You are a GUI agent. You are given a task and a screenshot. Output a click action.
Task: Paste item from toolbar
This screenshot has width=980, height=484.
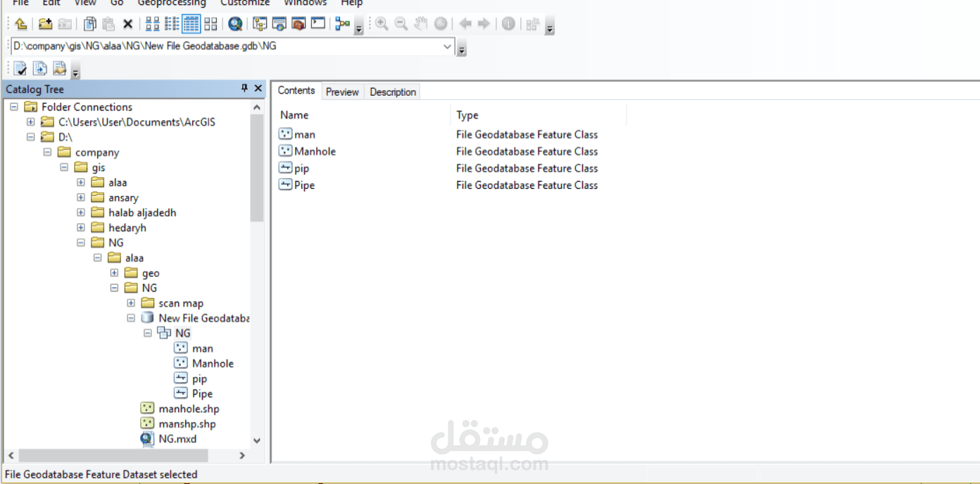tap(108, 24)
